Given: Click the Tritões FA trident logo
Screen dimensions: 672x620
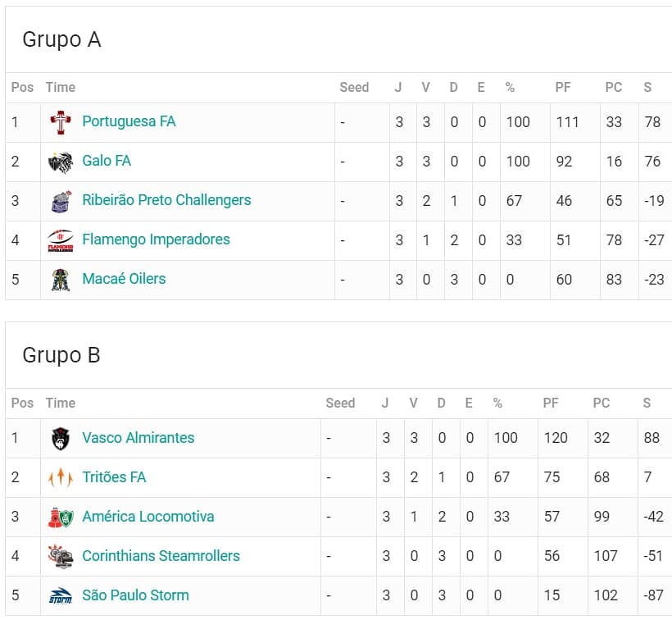Looking at the screenshot, I should pos(61,478).
